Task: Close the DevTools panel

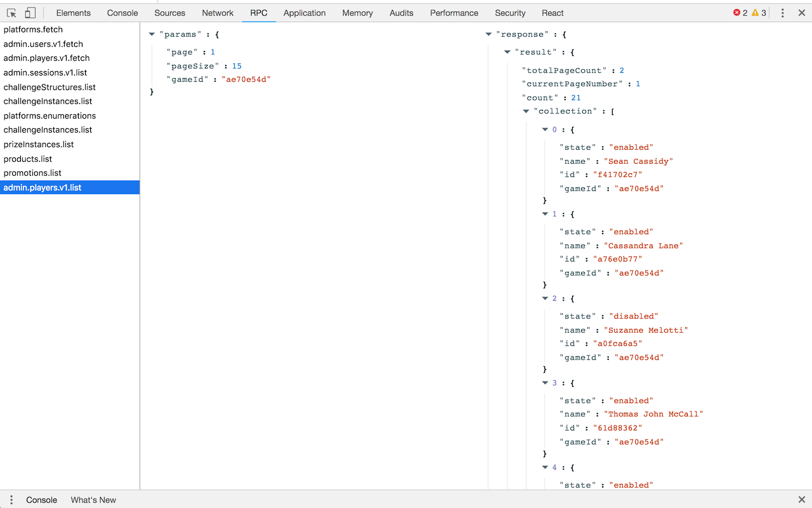Action: [x=802, y=13]
